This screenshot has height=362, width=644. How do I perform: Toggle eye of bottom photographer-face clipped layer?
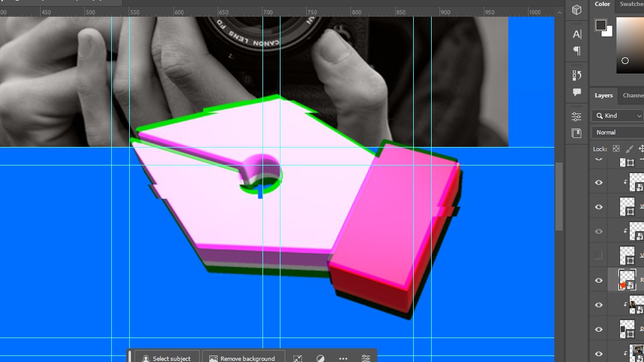pos(599,354)
